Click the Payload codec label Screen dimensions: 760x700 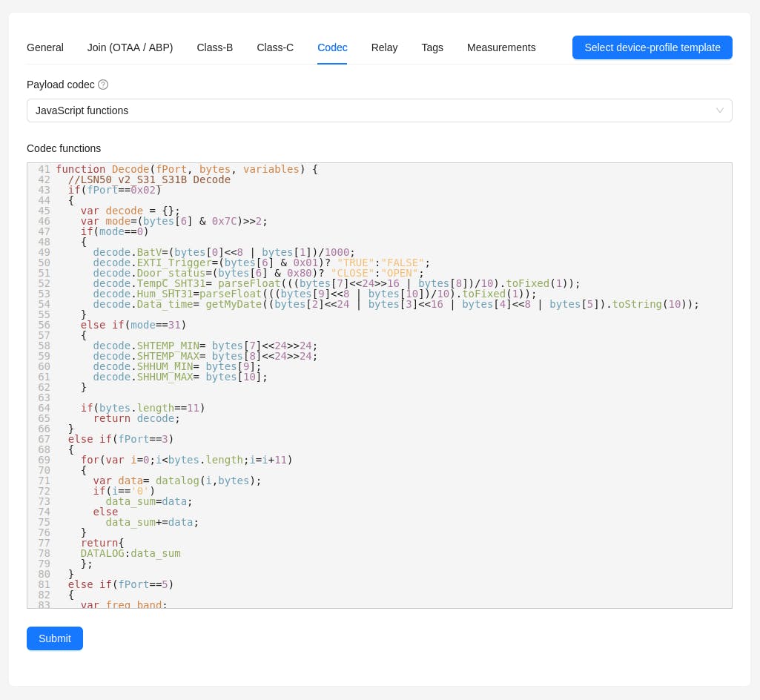coord(61,85)
